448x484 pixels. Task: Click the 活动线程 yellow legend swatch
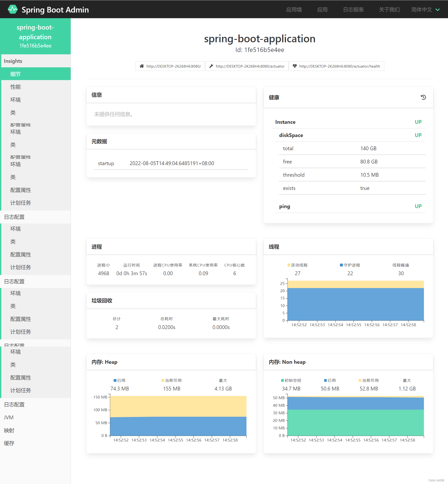(x=289, y=265)
